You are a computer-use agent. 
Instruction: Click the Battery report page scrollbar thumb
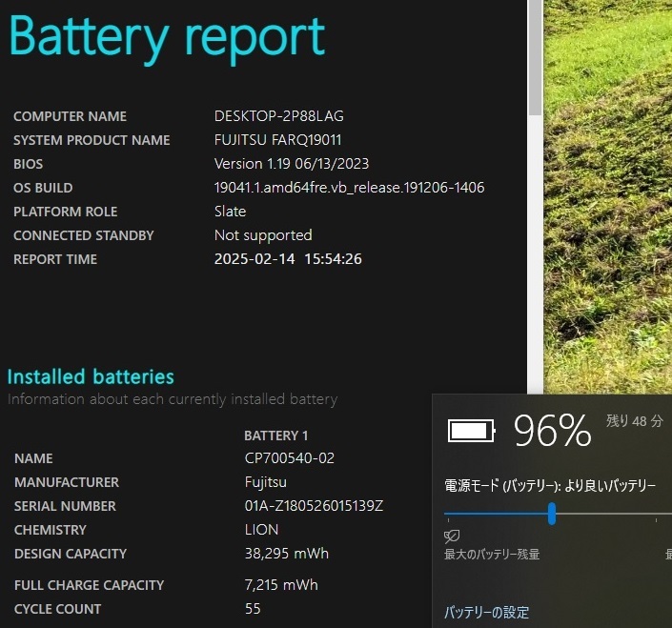click(535, 58)
